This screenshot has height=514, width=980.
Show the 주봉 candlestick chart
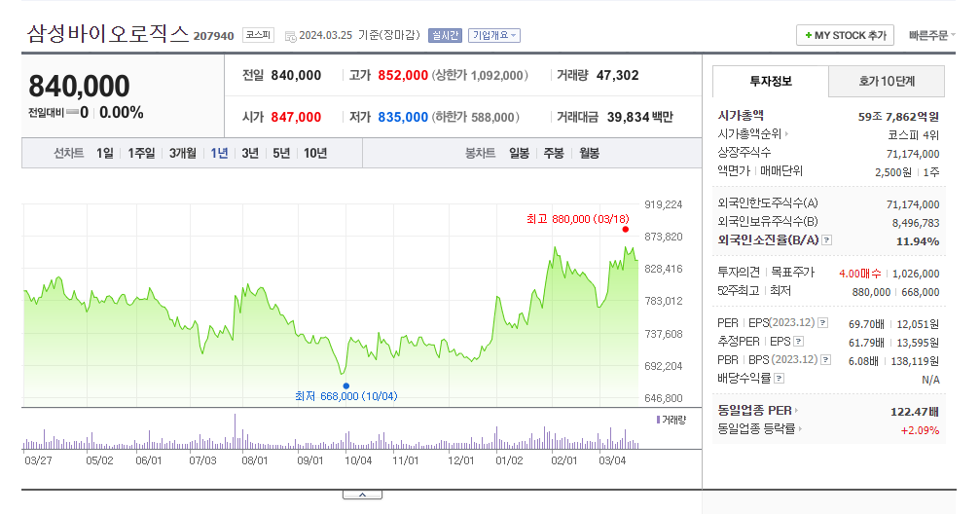point(554,153)
